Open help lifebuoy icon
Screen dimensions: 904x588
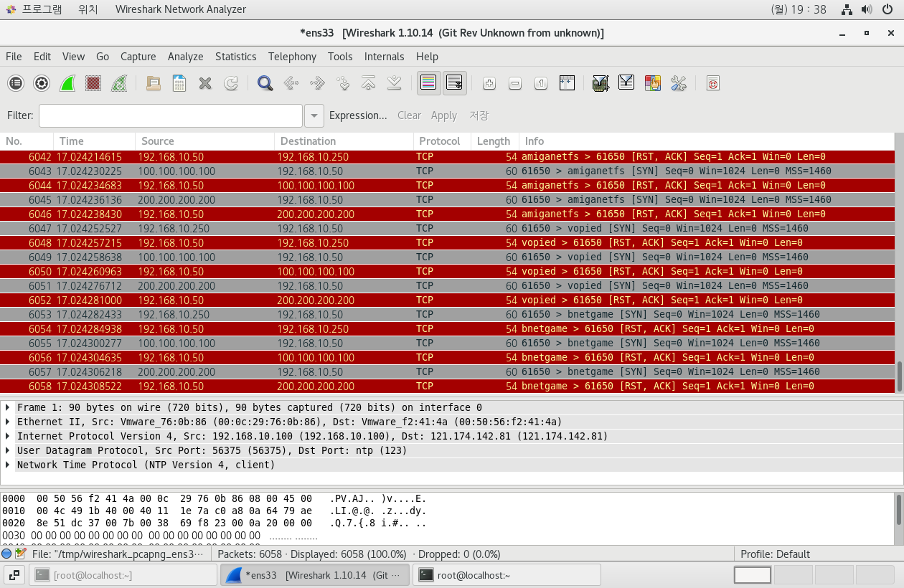712,83
